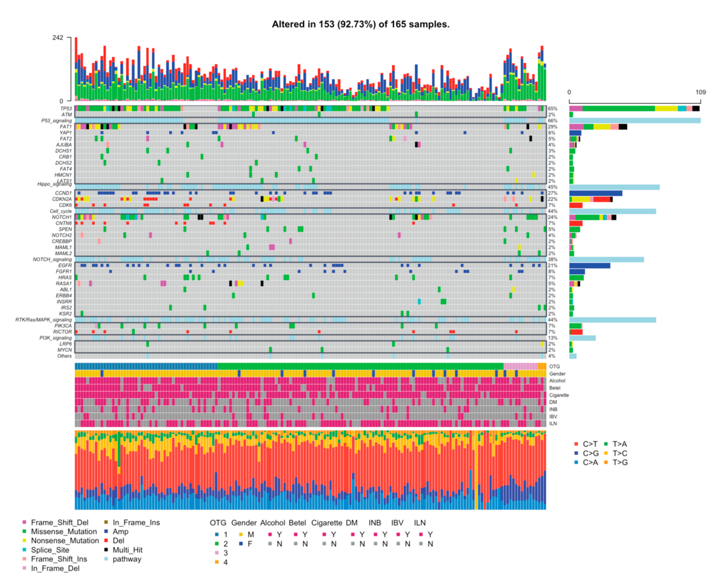Click the C>A signature legend marker
The width and height of the screenshot is (709, 588).
coord(576,462)
